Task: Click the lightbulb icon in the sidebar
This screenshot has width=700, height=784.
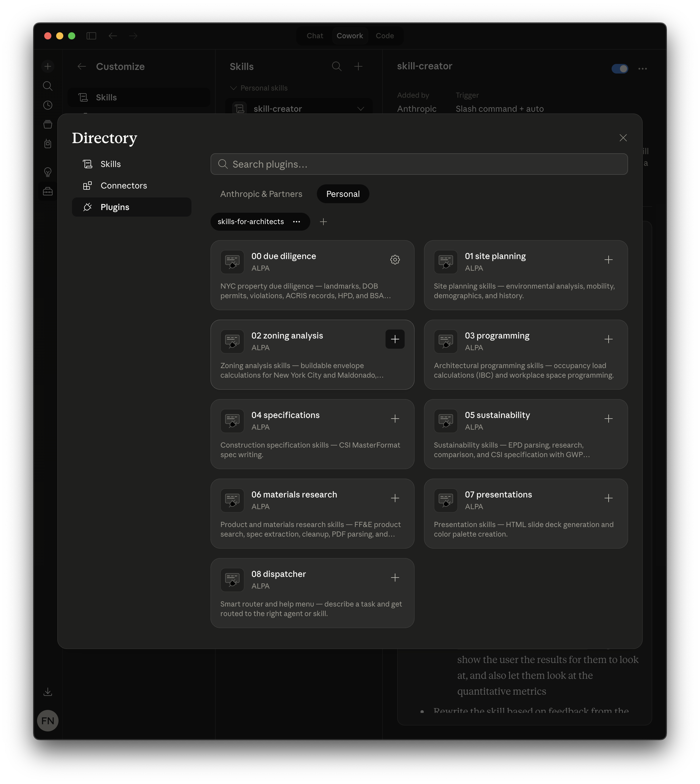Action: point(48,172)
